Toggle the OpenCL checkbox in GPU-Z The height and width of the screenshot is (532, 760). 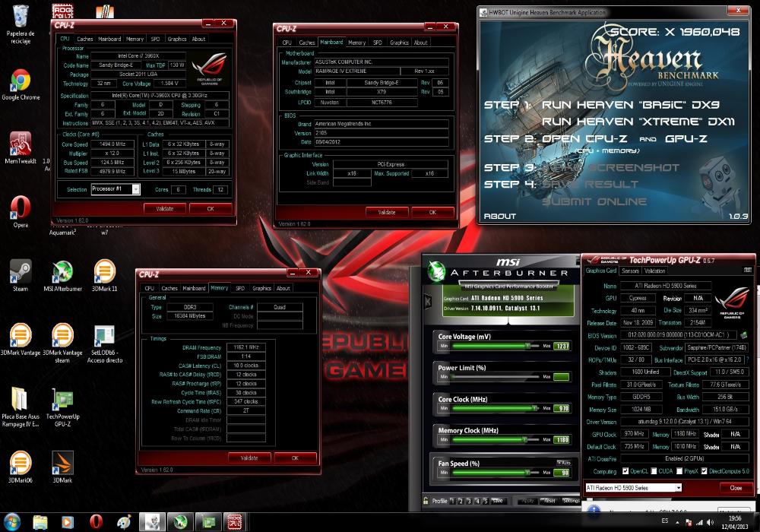click(625, 471)
